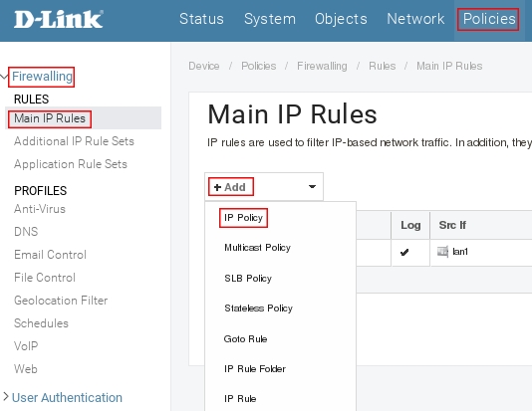The width and height of the screenshot is (532, 411).
Task: Click the Src If column header
Action: coord(452,225)
